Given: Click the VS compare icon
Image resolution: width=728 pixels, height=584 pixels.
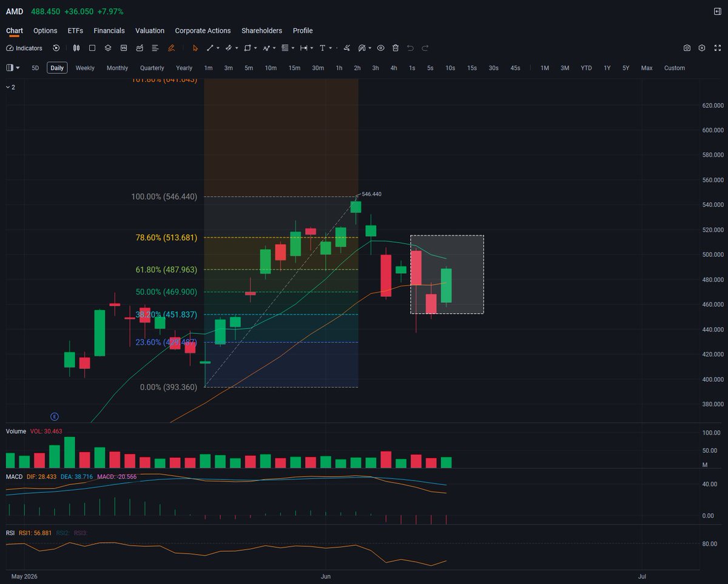Looking at the screenshot, I should click(x=124, y=48).
